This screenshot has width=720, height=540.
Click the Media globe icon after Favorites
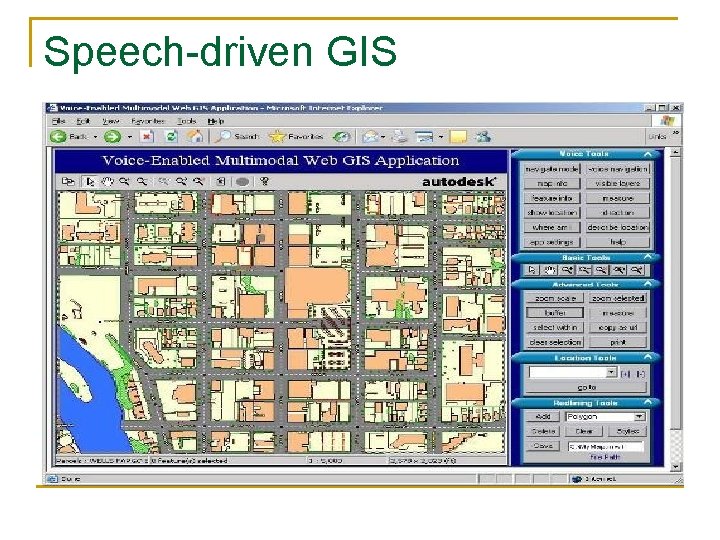click(x=341, y=136)
